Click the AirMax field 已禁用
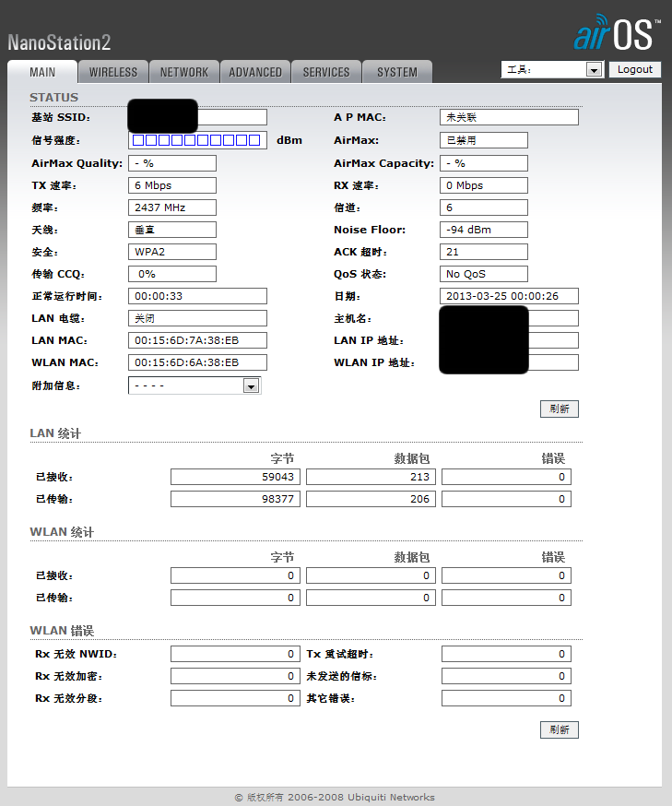The height and width of the screenshot is (806, 672). pos(483,140)
